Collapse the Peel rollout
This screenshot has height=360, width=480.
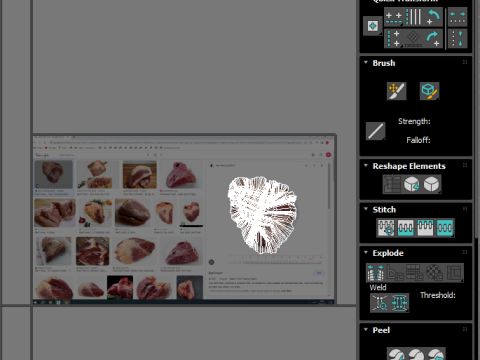(366, 329)
